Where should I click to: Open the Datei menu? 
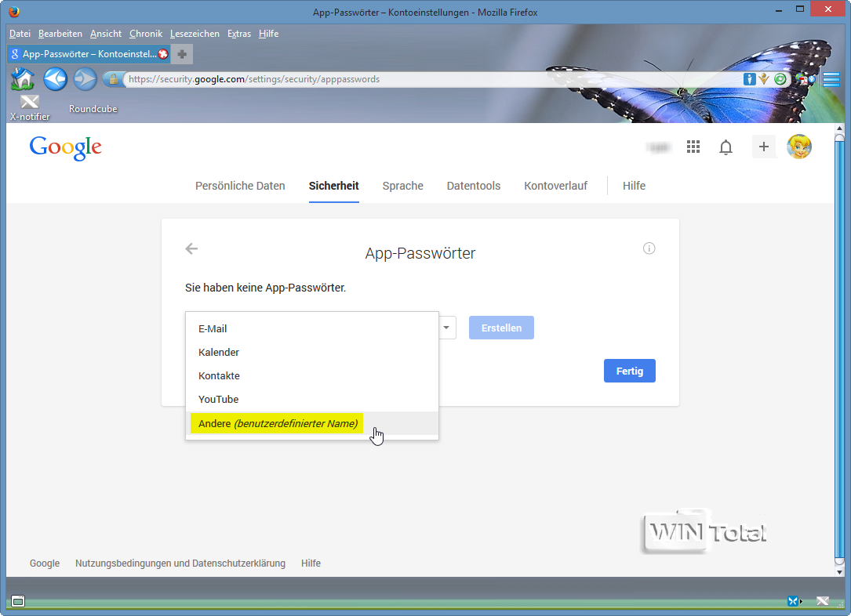pyautogui.click(x=20, y=34)
